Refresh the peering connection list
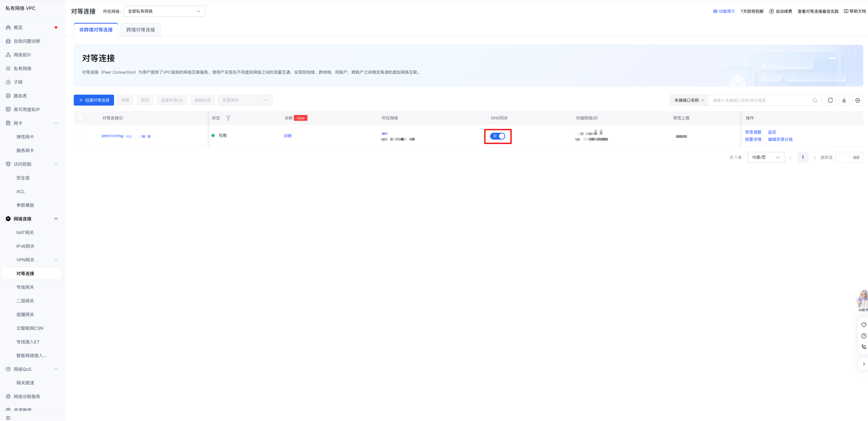Screen dimensions: 868x421 [830, 100]
